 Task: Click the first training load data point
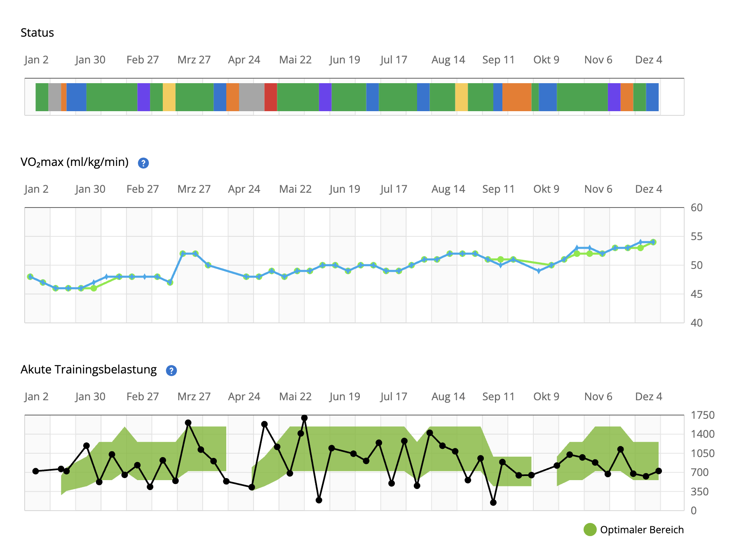tap(35, 471)
